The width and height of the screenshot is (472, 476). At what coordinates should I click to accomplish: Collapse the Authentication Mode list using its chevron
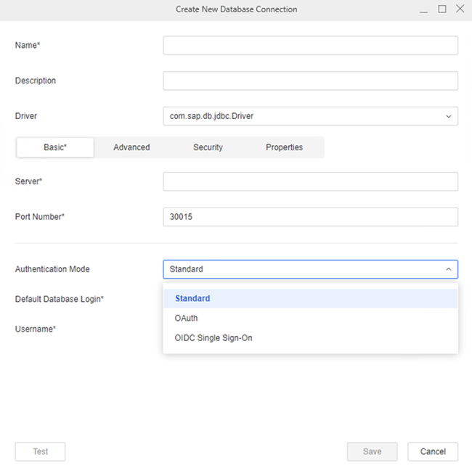448,269
